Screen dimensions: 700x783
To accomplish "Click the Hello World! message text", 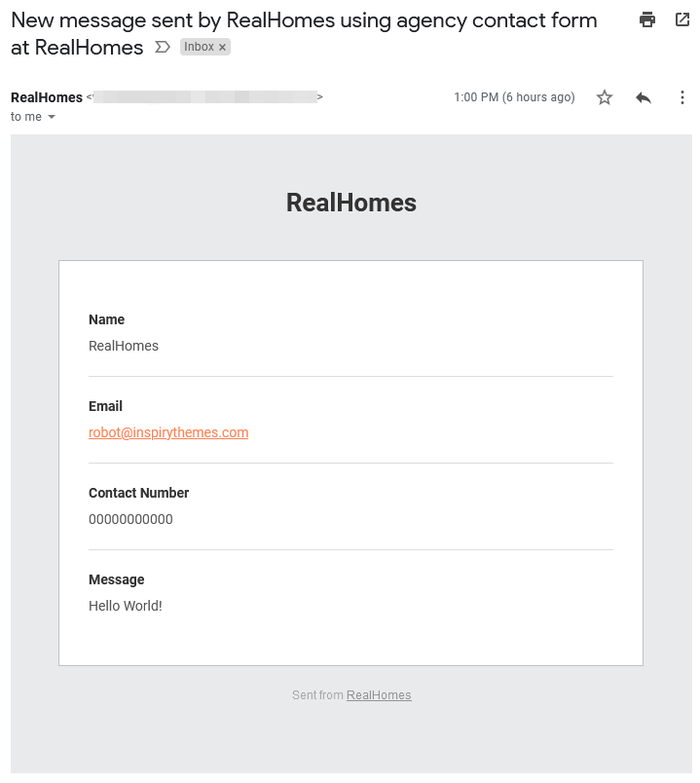I will pos(126,606).
